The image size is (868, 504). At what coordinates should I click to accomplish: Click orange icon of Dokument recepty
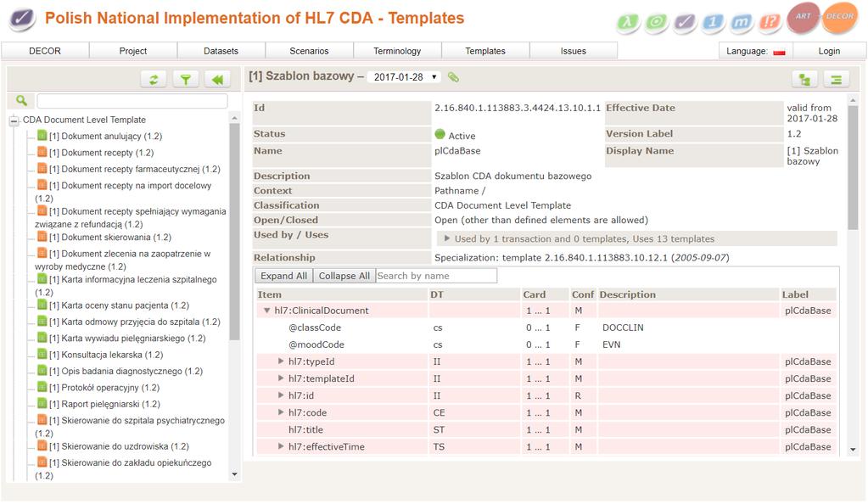42,152
